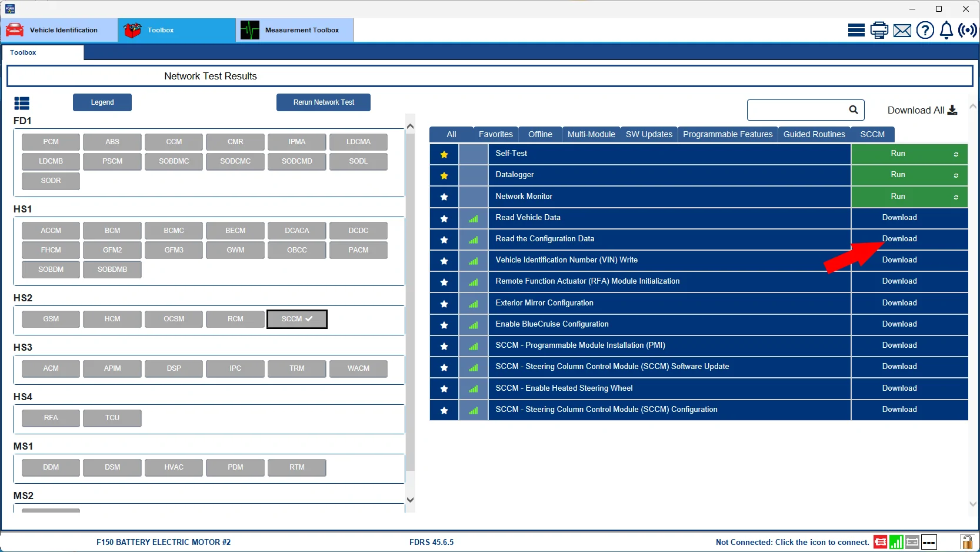Click module list scrollbar down arrow
This screenshot has width=980, height=552.
point(410,500)
